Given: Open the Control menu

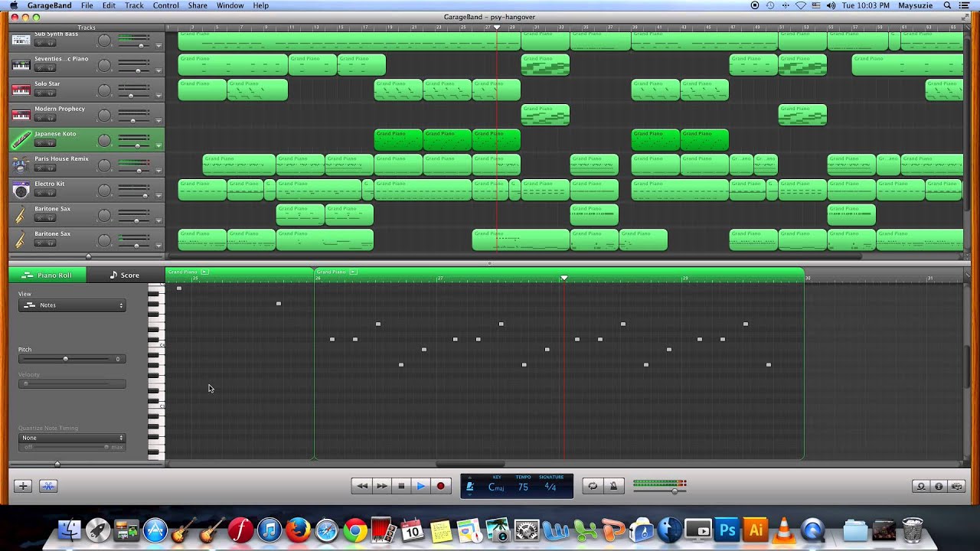Looking at the screenshot, I should tap(165, 5).
